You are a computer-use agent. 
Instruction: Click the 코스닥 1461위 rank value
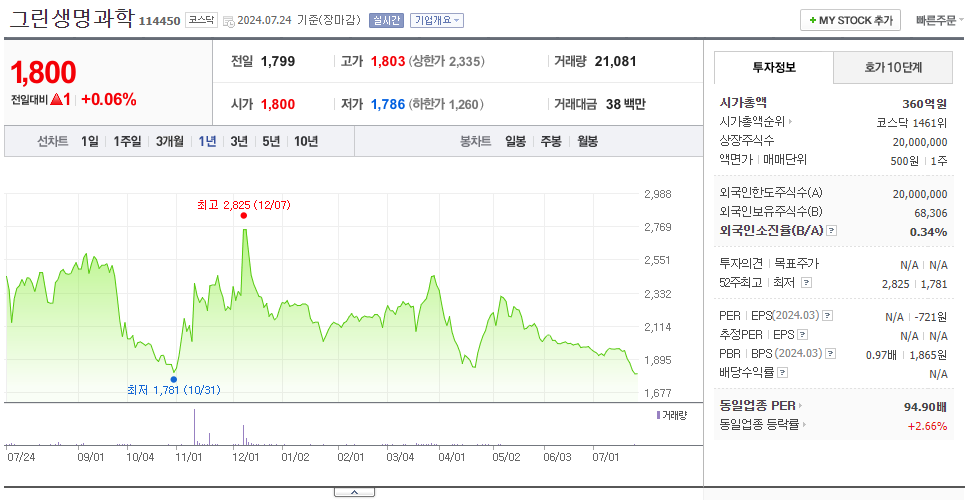[x=912, y=122]
